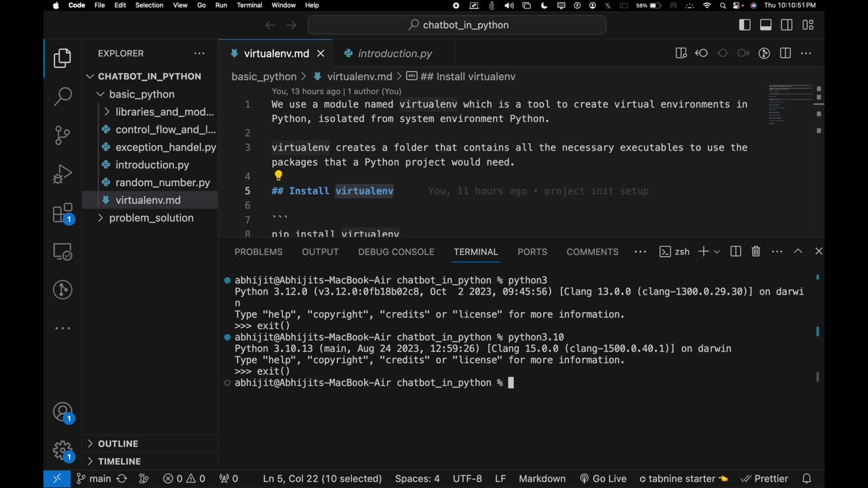This screenshot has width=868, height=488.
Task: Open the Selection menu in menu bar
Action: coord(149,5)
